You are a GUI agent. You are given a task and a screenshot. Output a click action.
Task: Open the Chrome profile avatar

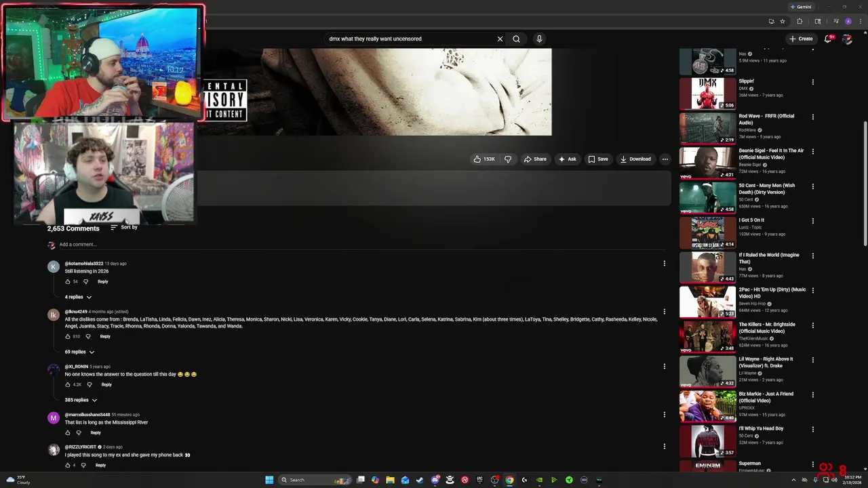click(848, 21)
